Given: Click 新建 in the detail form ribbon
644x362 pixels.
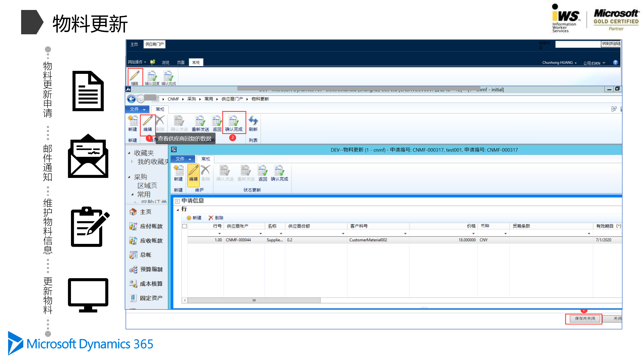Looking at the screenshot, I should tap(178, 173).
